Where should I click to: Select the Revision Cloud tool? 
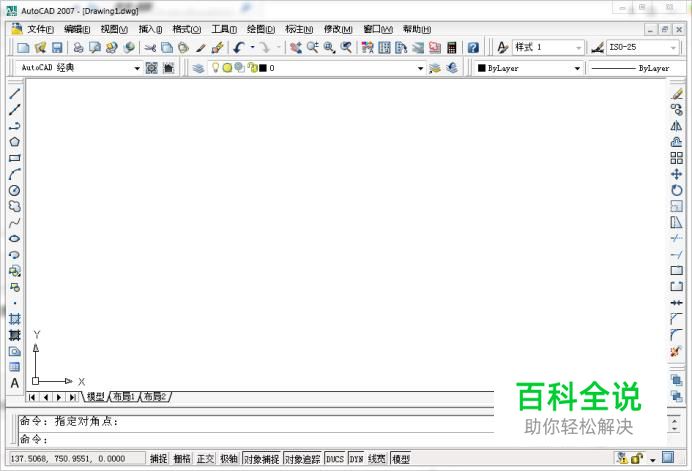pyautogui.click(x=15, y=206)
